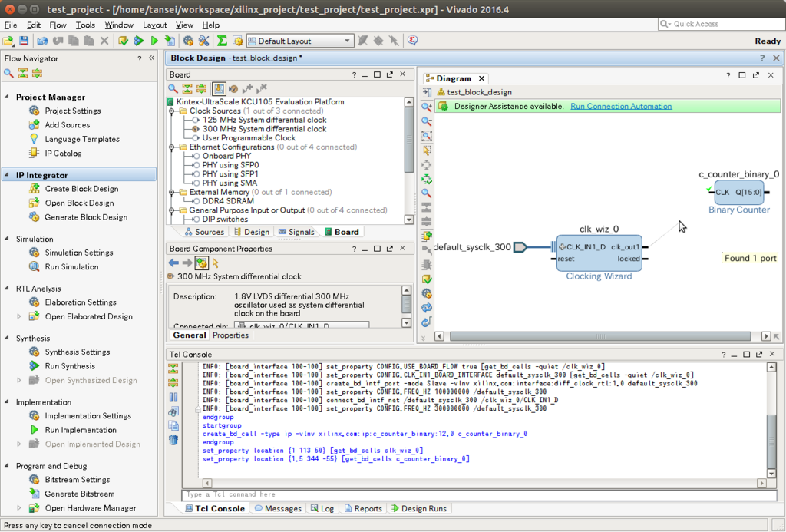Collapse the IP Integrator section
Screen dimensions: 786x532
[7, 175]
